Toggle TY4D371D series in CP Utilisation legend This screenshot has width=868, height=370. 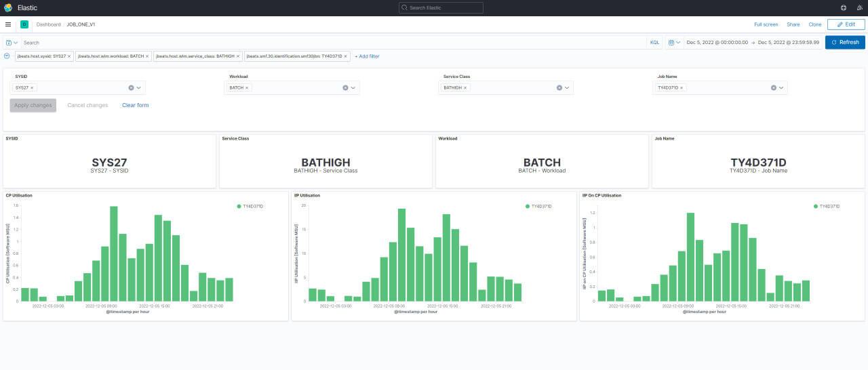click(x=252, y=206)
